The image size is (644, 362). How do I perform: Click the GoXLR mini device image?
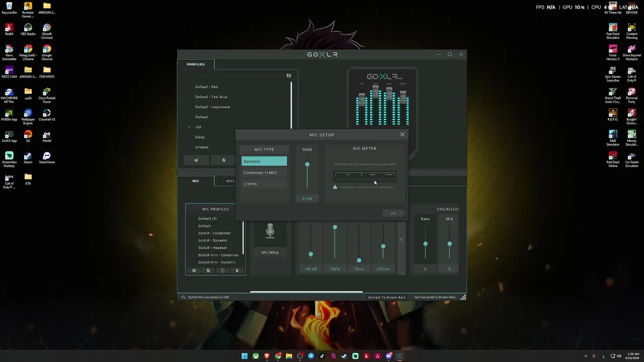383,99
